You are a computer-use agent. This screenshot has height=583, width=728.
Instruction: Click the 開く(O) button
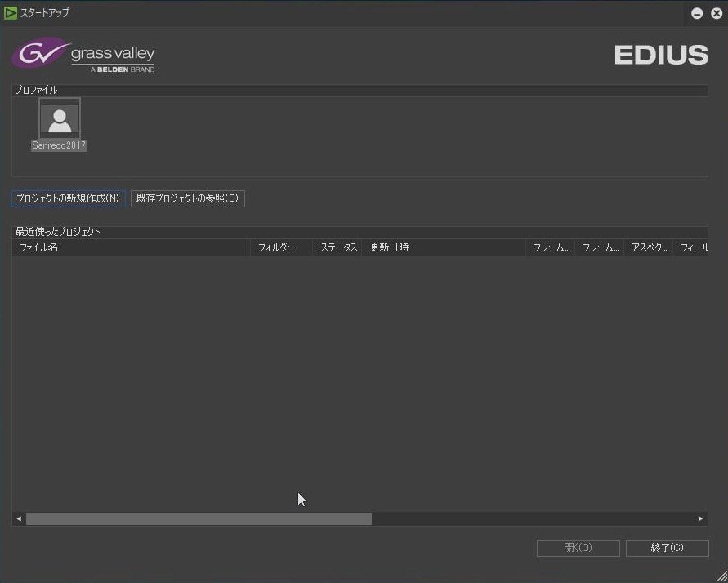pyautogui.click(x=578, y=548)
